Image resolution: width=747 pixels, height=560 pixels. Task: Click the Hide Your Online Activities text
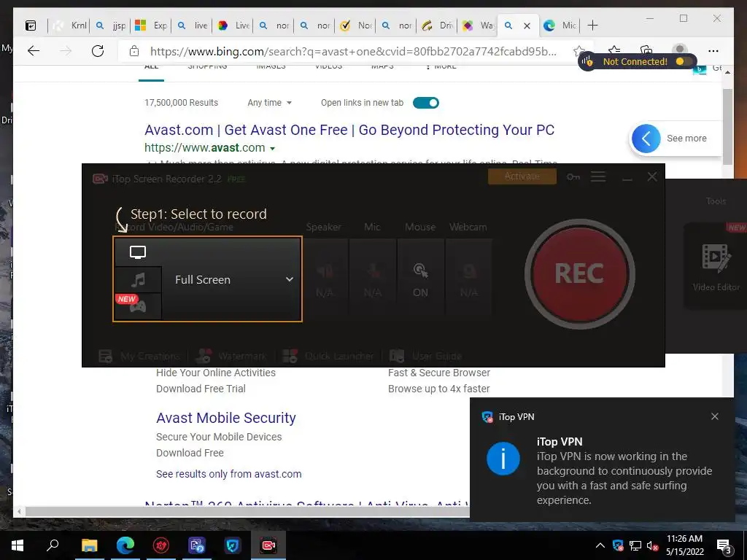coord(216,373)
